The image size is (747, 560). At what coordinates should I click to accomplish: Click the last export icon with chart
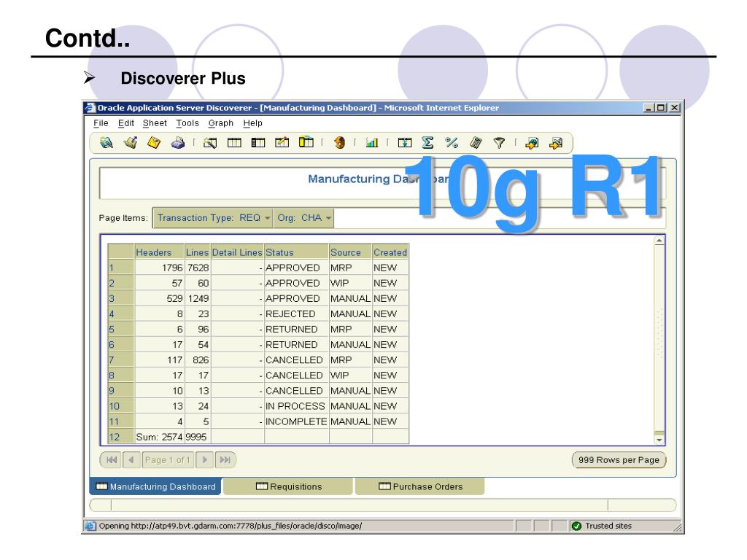(x=556, y=142)
